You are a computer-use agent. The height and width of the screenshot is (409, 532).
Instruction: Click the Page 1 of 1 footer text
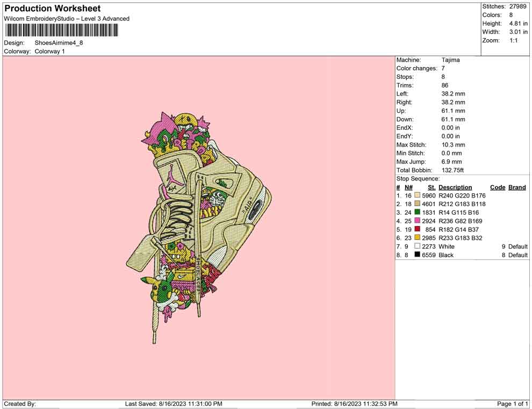[x=512, y=404]
